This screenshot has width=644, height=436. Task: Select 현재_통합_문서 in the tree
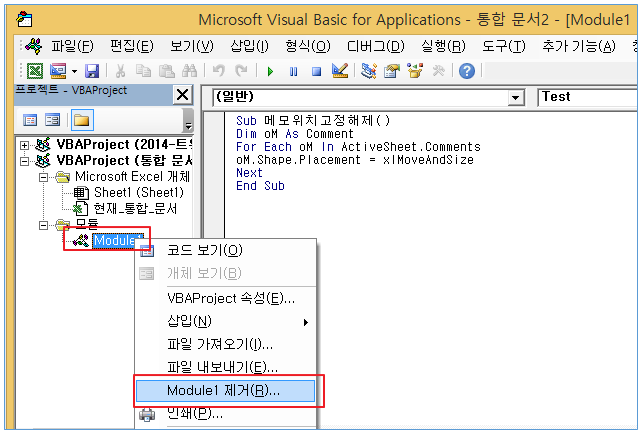tap(136, 209)
